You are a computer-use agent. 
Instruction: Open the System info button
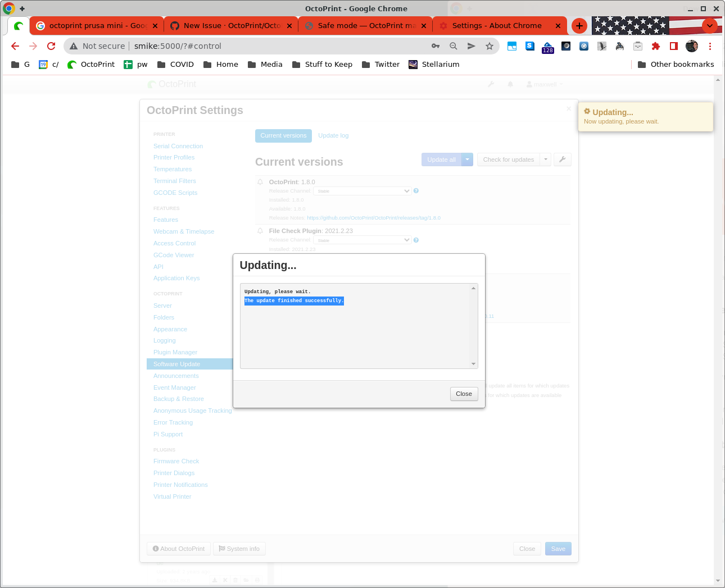coord(239,549)
